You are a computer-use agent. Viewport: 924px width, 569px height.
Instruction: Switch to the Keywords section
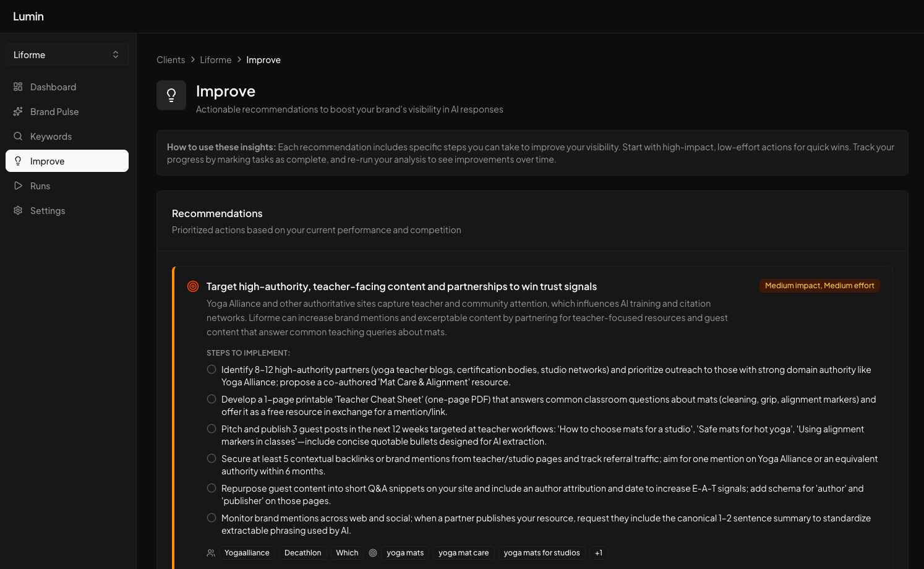coord(51,136)
